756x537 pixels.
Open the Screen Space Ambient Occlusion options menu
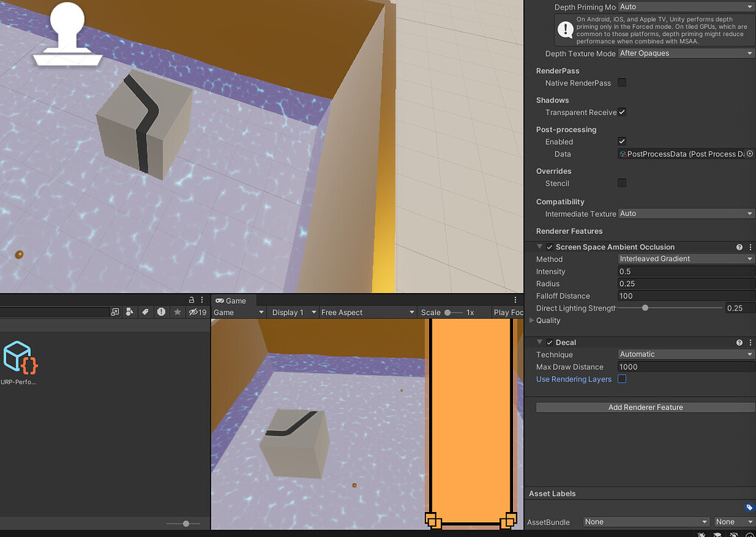[751, 246]
